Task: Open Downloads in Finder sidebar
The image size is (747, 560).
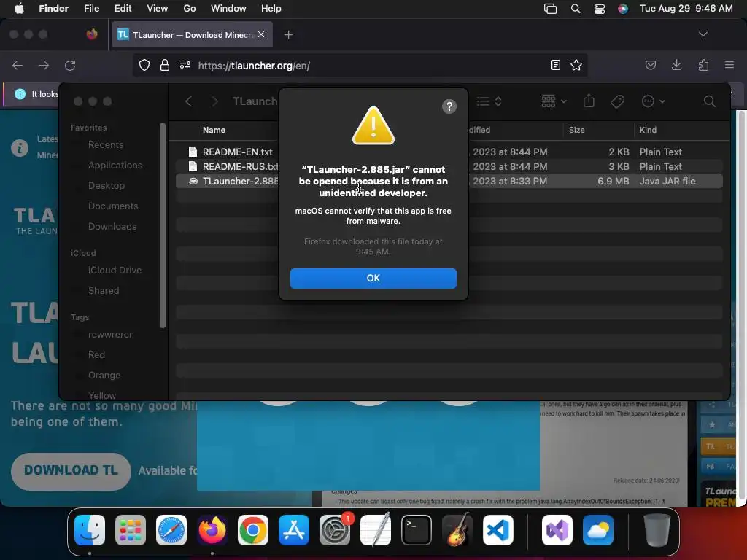Action: (112, 227)
